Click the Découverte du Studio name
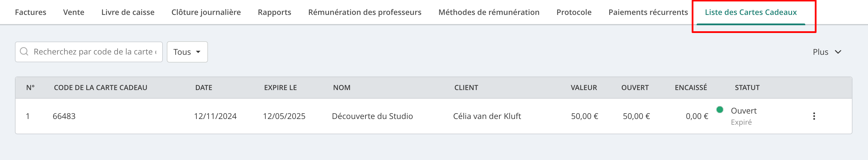868x160 pixels. (x=372, y=116)
